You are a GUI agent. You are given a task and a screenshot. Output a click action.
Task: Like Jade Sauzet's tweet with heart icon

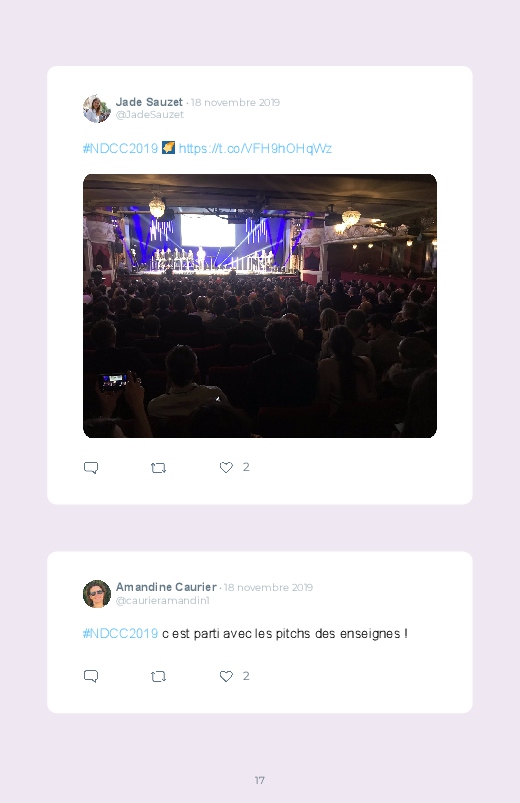coord(226,467)
